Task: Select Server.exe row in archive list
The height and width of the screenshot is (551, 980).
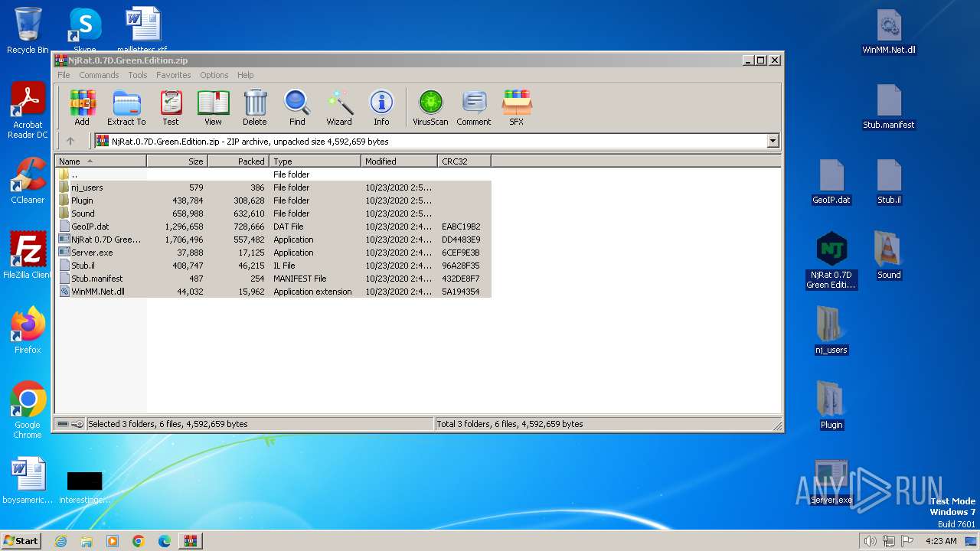Action: [273, 253]
